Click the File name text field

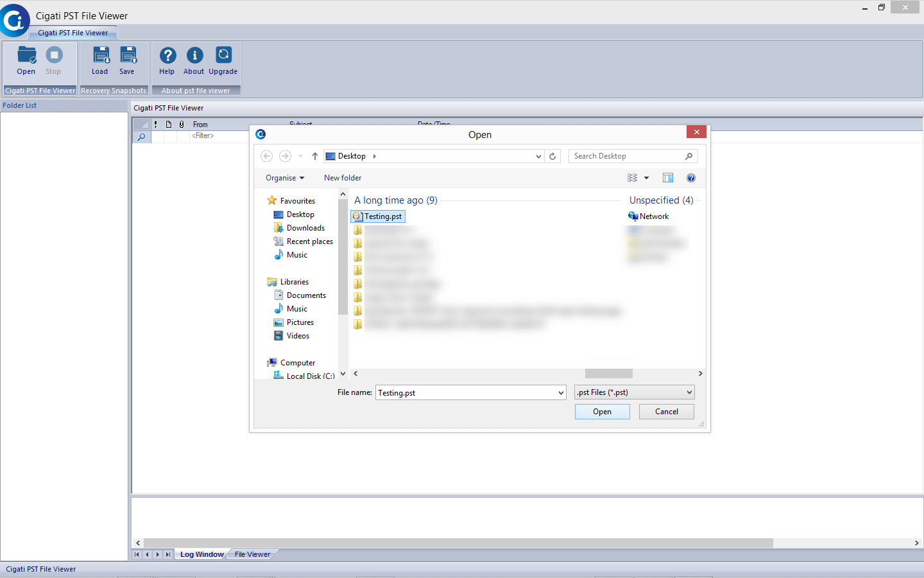[466, 392]
